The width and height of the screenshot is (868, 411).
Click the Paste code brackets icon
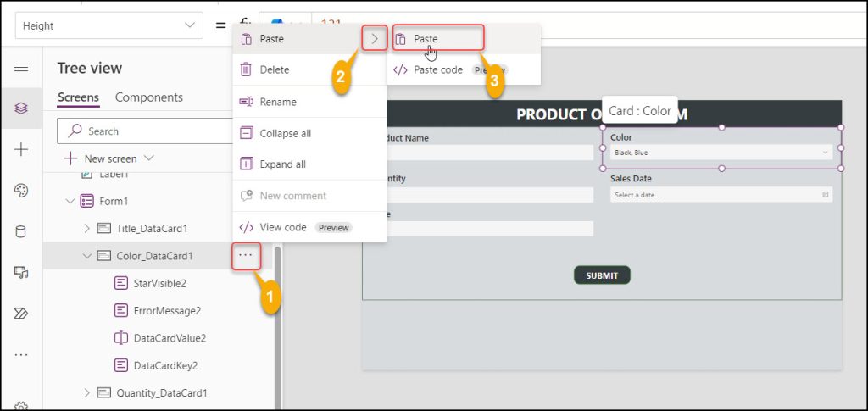(400, 70)
